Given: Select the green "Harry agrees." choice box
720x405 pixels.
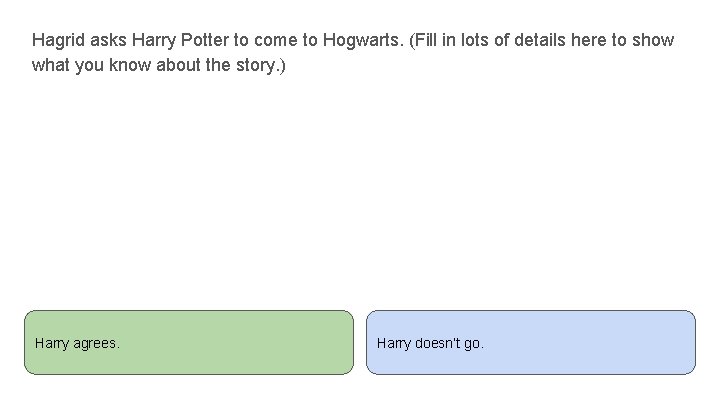Looking at the screenshot, I should (x=189, y=342).
